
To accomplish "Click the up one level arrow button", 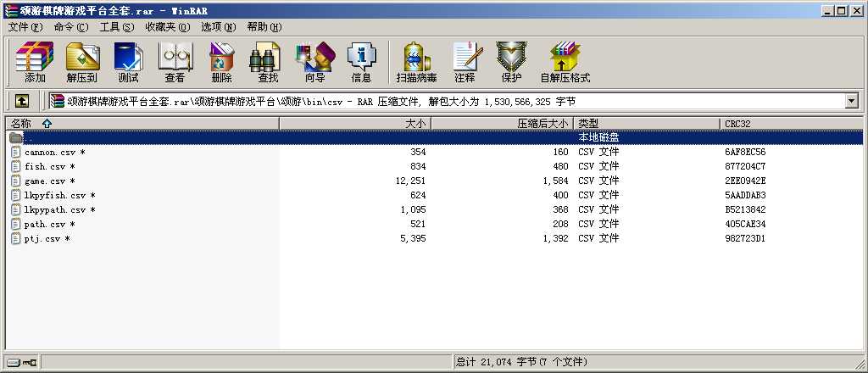I will pyautogui.click(x=21, y=101).
